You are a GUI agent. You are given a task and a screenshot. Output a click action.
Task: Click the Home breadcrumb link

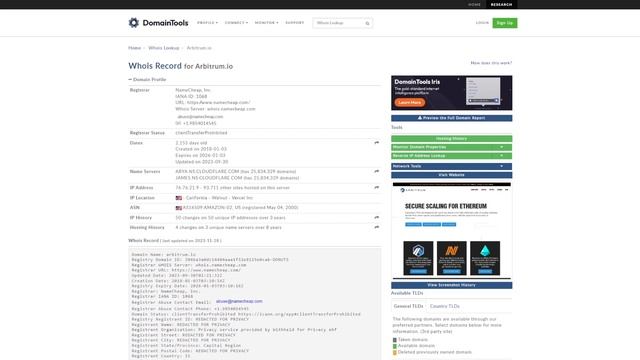pyautogui.click(x=134, y=48)
